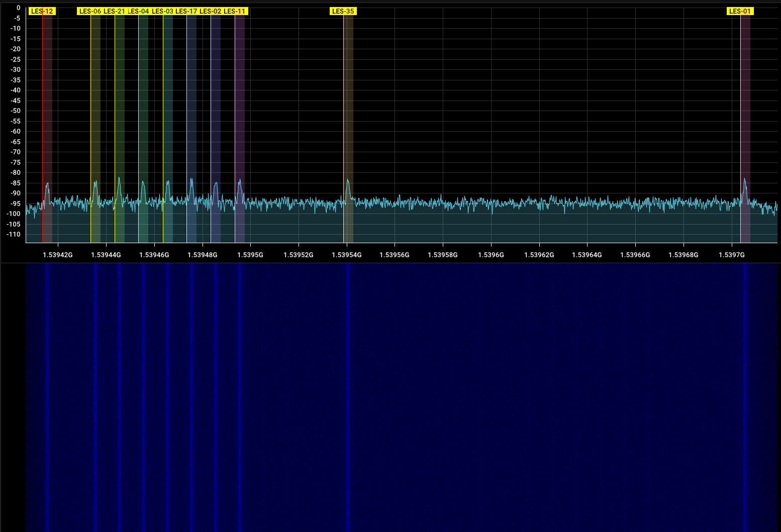Click the LES-35 trace in the waterfall
The image size is (781, 532).
click(x=347, y=397)
